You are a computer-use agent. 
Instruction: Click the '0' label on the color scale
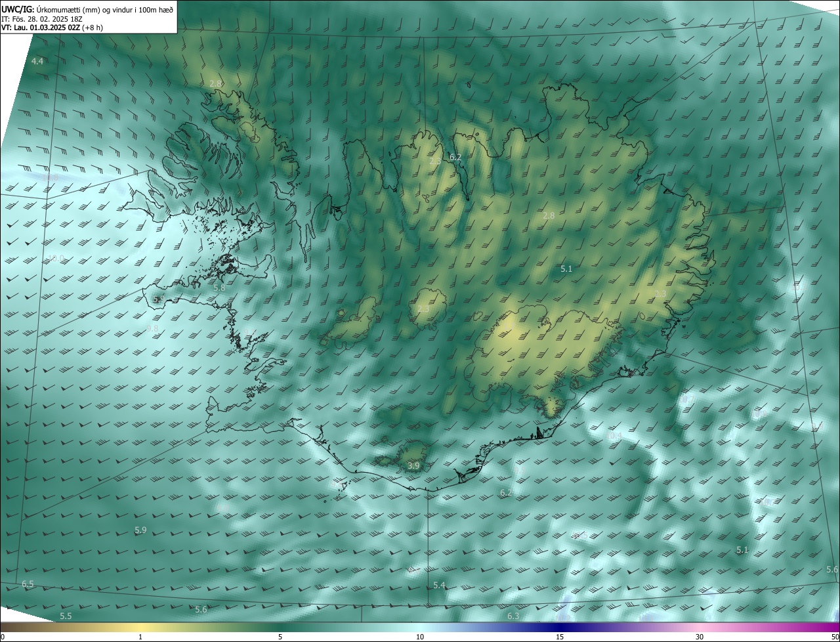3,637
